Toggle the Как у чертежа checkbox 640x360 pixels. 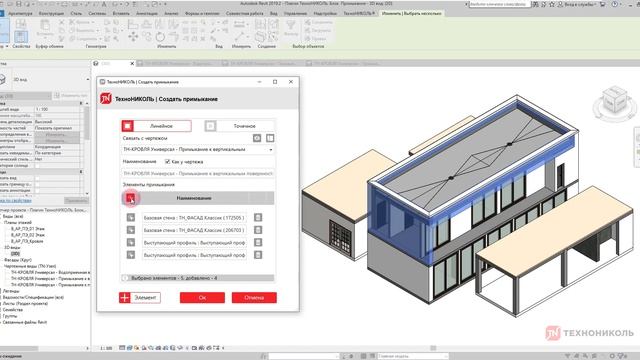tap(167, 162)
